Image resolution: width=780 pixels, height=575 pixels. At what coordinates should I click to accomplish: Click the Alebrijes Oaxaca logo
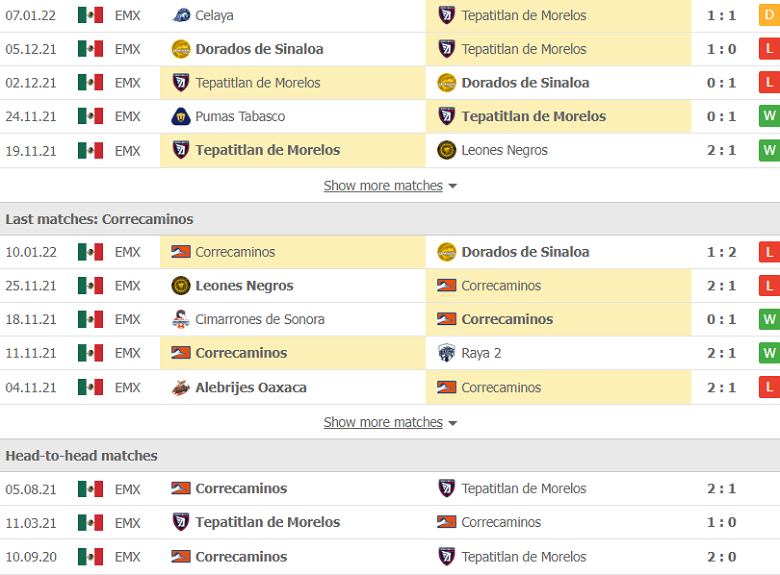181,387
